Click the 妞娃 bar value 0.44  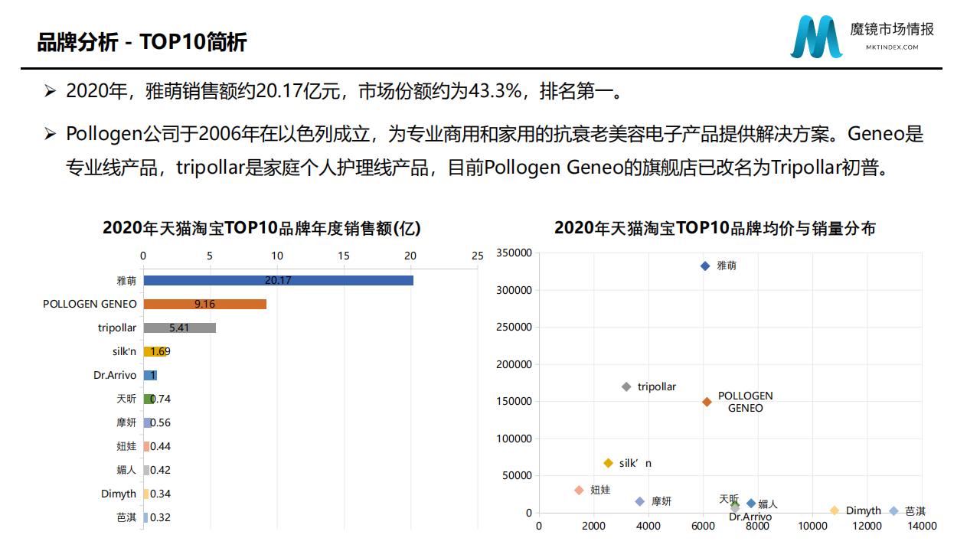tap(160, 446)
